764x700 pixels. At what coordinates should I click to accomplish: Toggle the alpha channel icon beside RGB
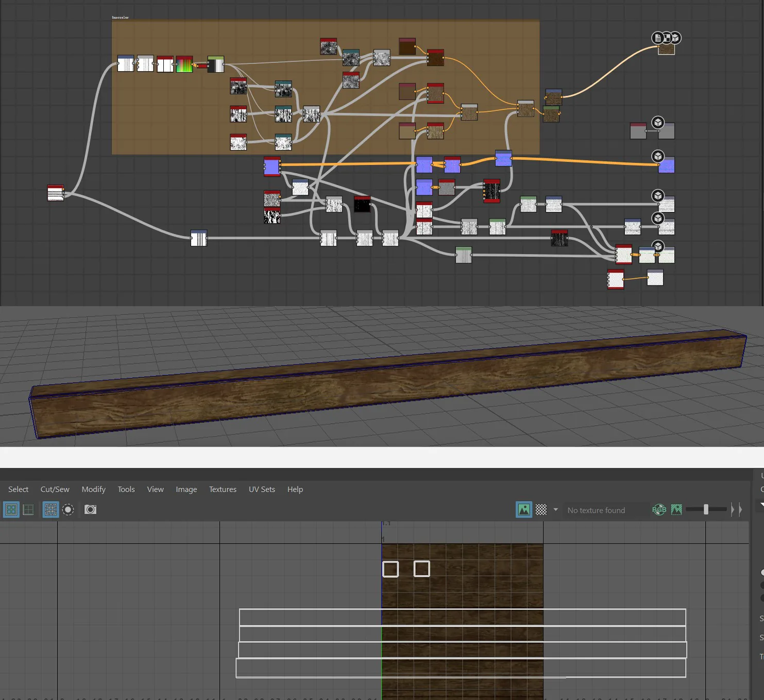676,510
